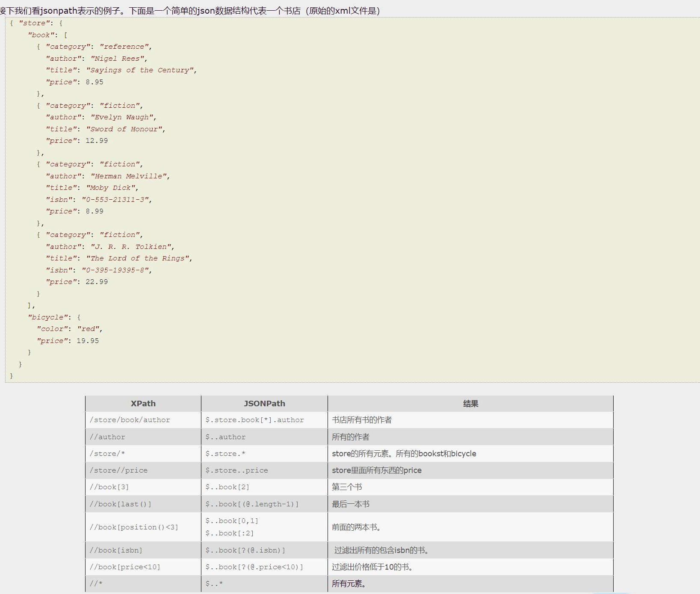Click the XPath column header

(x=143, y=404)
